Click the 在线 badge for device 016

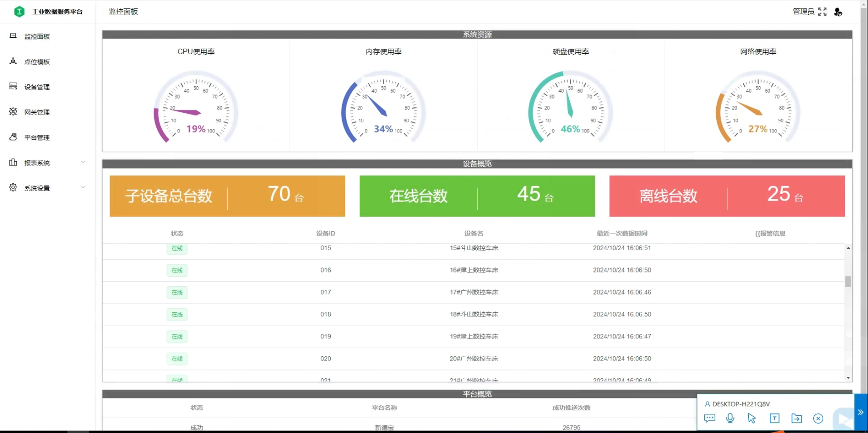point(177,270)
